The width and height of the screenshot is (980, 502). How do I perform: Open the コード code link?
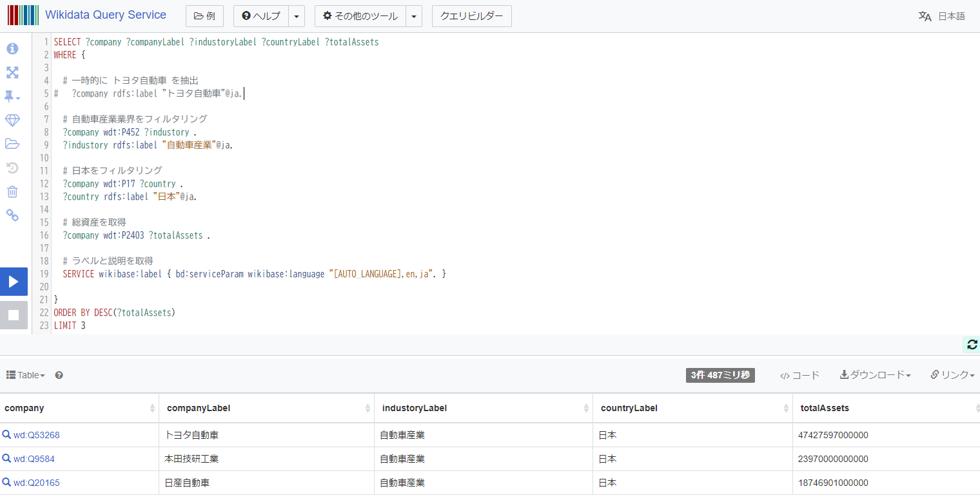tap(799, 375)
